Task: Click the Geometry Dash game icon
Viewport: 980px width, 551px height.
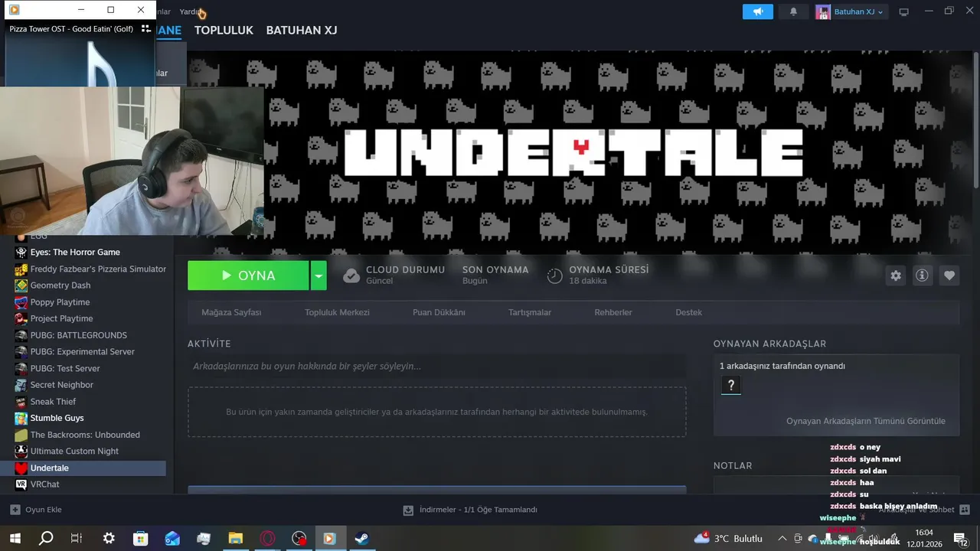Action: pos(21,285)
